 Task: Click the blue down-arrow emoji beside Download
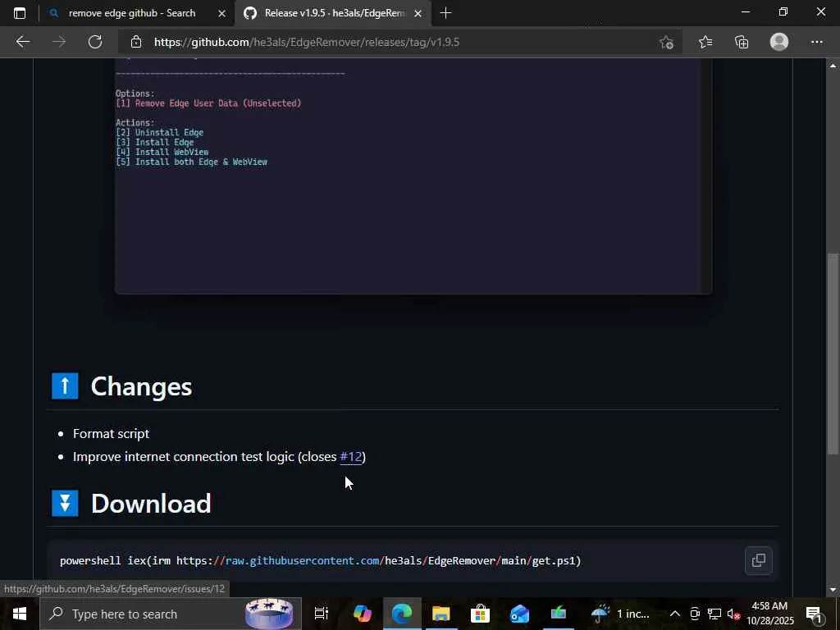pyautogui.click(x=65, y=504)
